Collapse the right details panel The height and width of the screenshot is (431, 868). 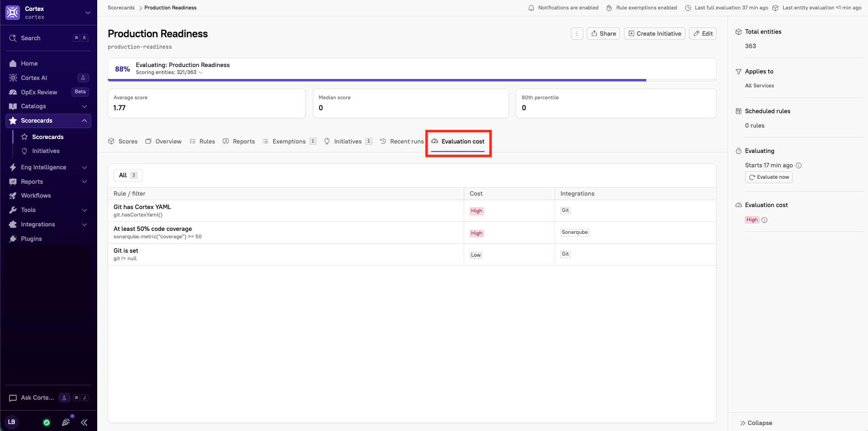tap(756, 423)
